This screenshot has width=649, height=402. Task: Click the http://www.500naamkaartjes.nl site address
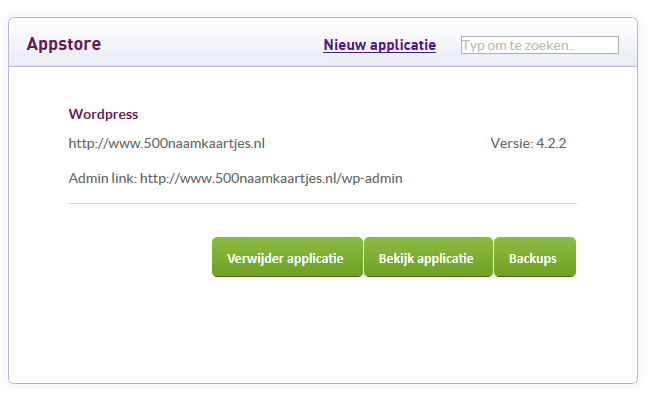[167, 143]
